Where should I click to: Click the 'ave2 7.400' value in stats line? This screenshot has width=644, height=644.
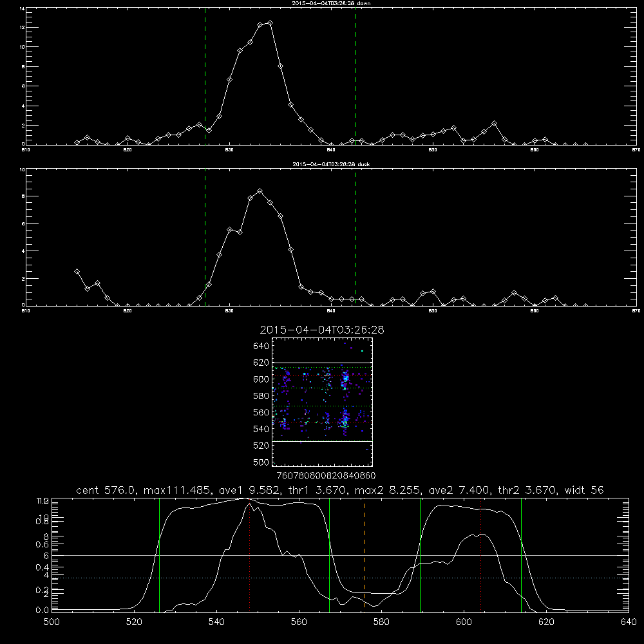coord(459,490)
